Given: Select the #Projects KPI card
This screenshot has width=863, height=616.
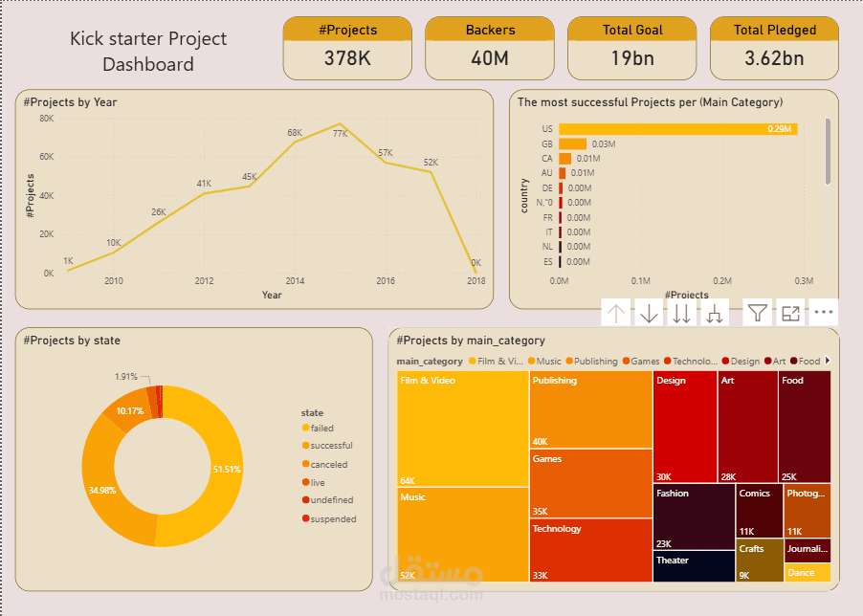Looking at the screenshot, I should click(x=347, y=49).
